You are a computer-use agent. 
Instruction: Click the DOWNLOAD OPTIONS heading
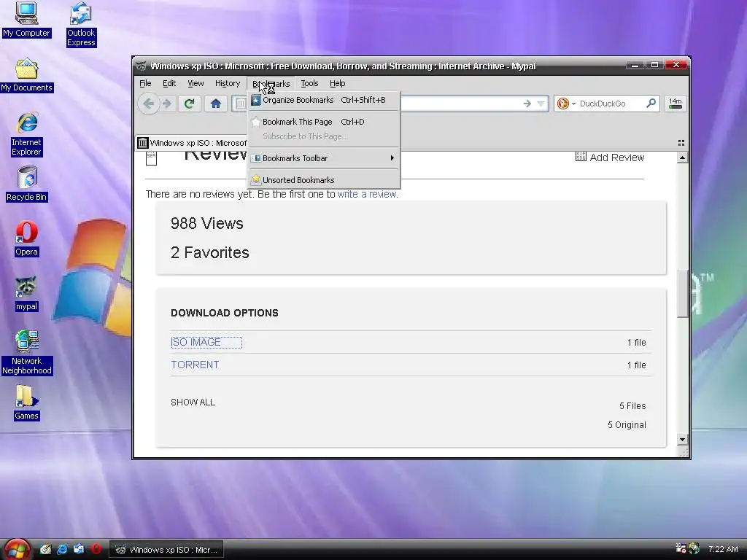[x=225, y=313]
